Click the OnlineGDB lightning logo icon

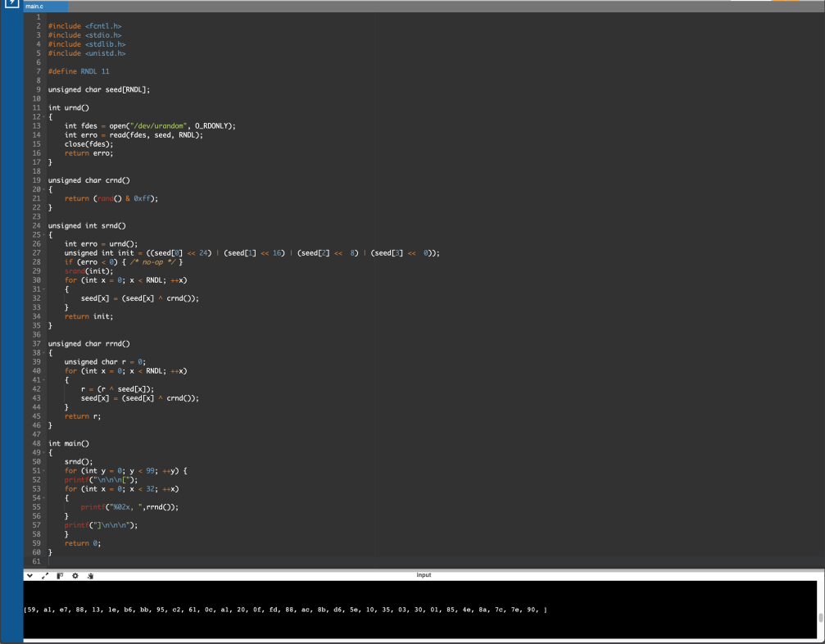click(x=11, y=5)
